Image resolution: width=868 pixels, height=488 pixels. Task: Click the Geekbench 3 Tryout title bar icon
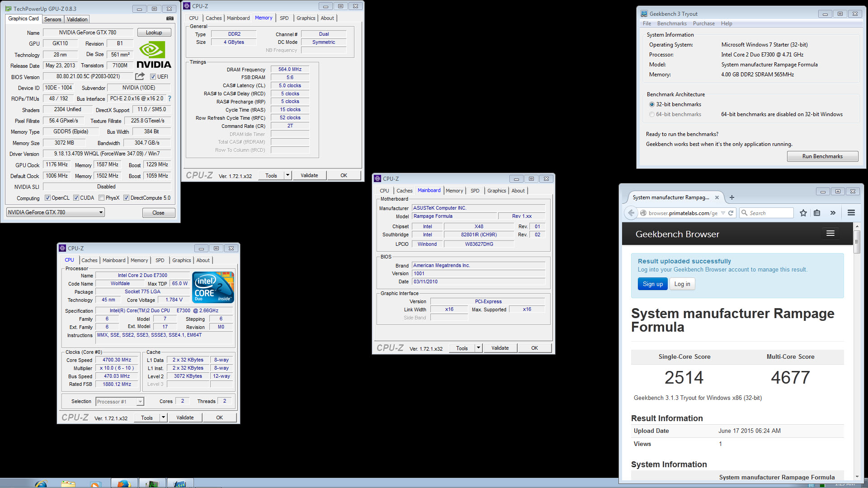(x=644, y=14)
